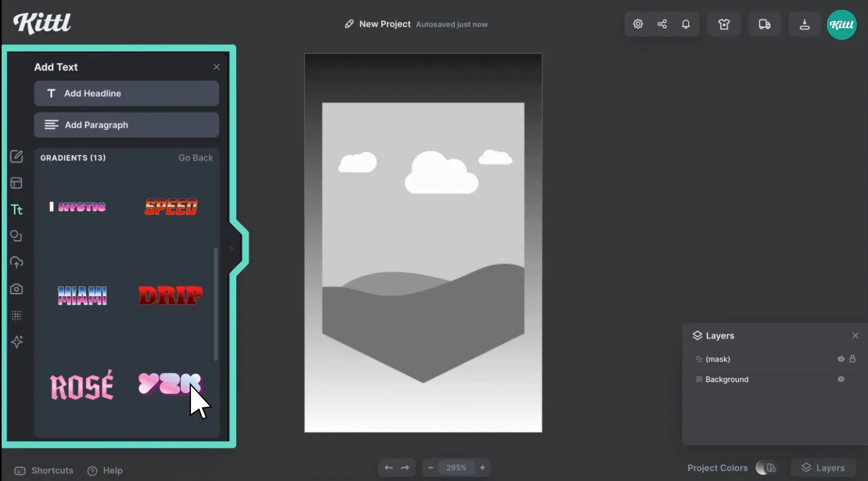This screenshot has height=481, width=868.
Task: Hide the Background layer
Action: (840, 379)
